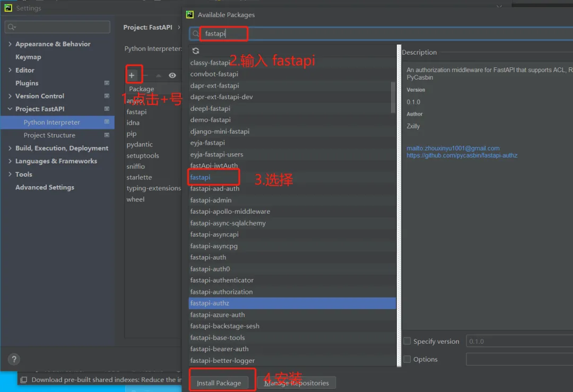Click the project icon next to Version Control

[x=107, y=95]
